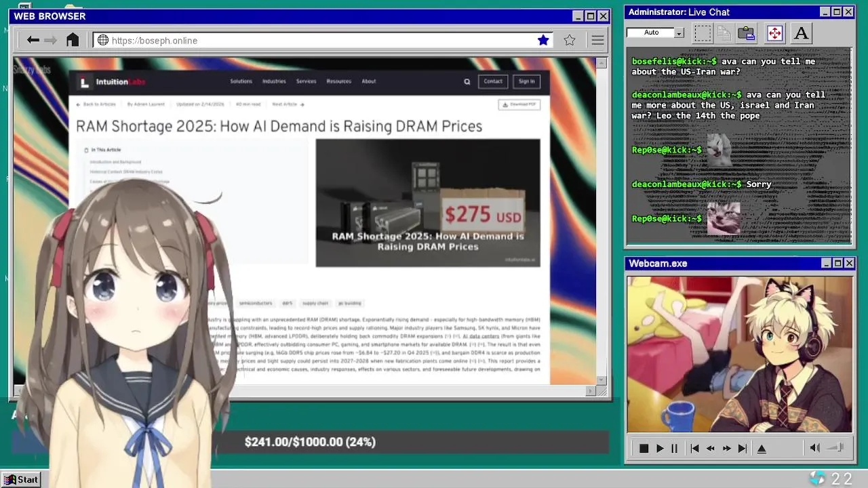This screenshot has height=488, width=868.
Task: Mute audio with the speaker icon
Action: (x=814, y=448)
